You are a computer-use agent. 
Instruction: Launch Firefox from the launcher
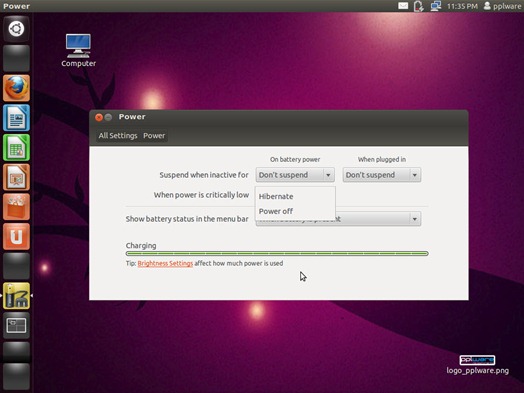coord(16,88)
